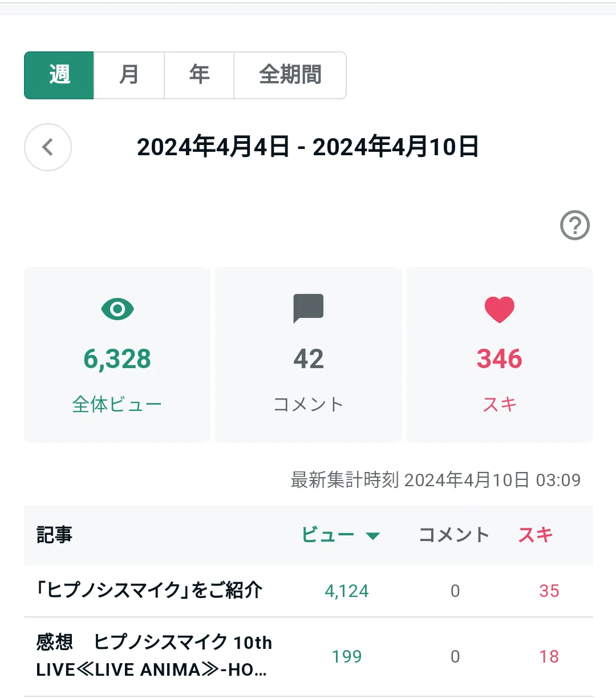Click the 6,328 全体ビュー card
Screen dimensions: 616x698
[x=117, y=354]
